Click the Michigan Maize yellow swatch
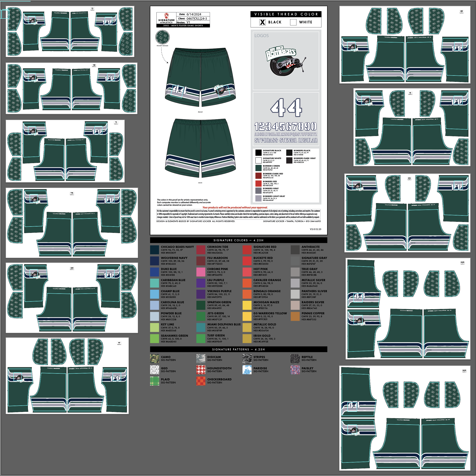This screenshot has width=476, height=476. pyautogui.click(x=247, y=305)
